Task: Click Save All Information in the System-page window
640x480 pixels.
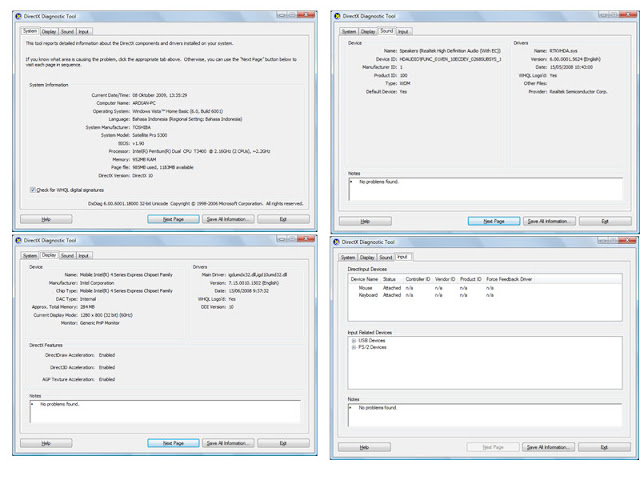Action: click(228, 219)
